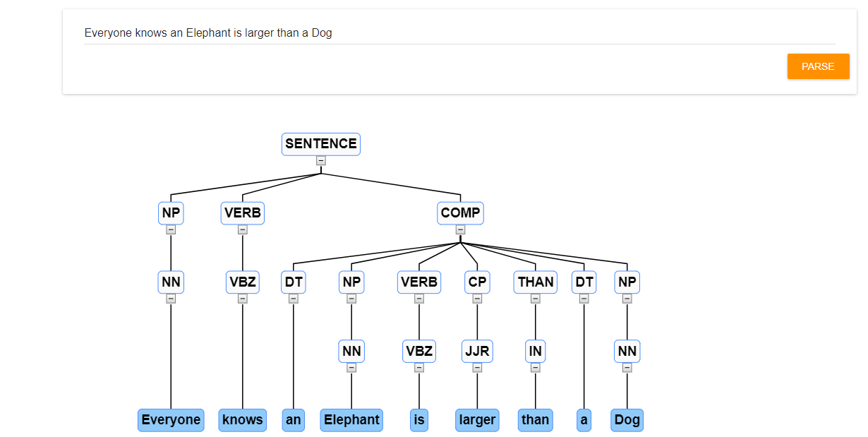The image size is (868, 437).
Task: Select the VBZ node above knows
Action: tap(242, 282)
